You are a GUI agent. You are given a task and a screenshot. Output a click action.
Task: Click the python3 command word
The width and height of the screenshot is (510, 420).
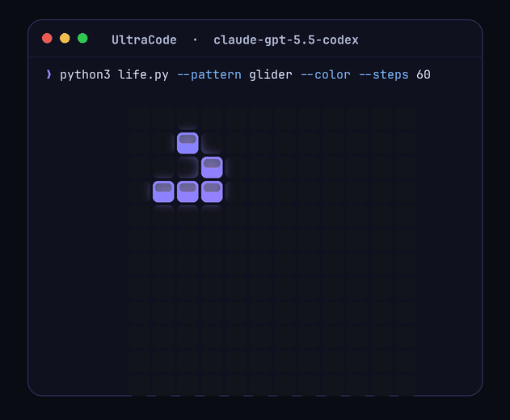pos(85,75)
